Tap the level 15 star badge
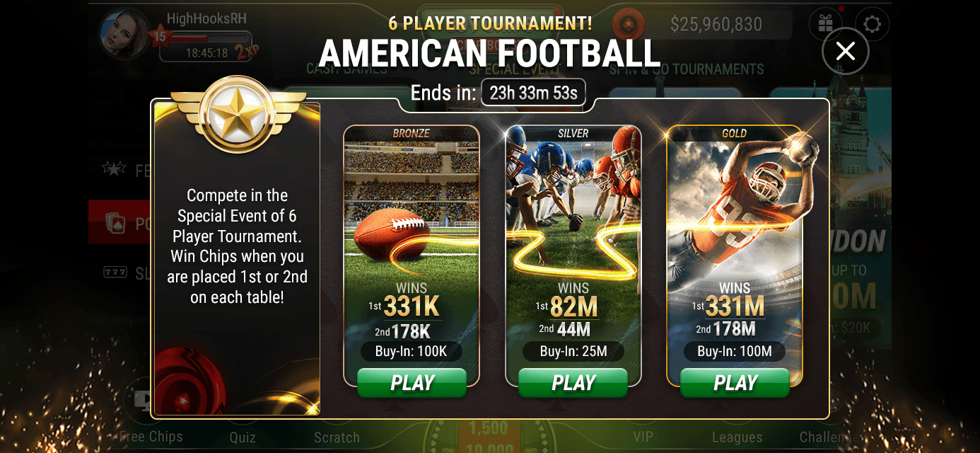Viewport: 980px width, 453px height. click(x=159, y=35)
